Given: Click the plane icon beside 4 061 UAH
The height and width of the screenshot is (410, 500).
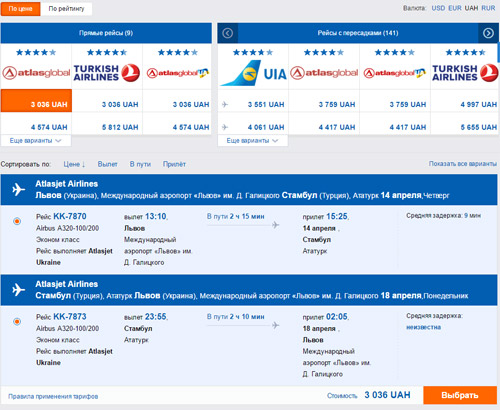Looking at the screenshot, I should [225, 127].
